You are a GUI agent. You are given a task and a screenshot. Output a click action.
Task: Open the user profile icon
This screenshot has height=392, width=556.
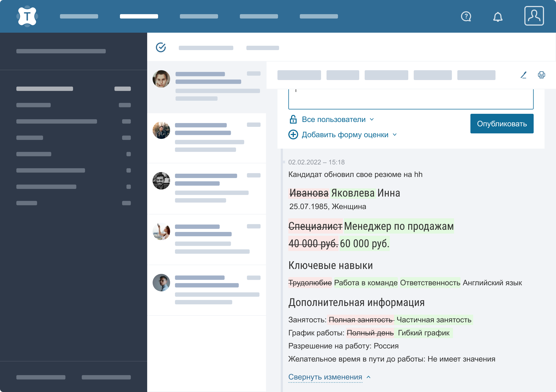point(534,16)
